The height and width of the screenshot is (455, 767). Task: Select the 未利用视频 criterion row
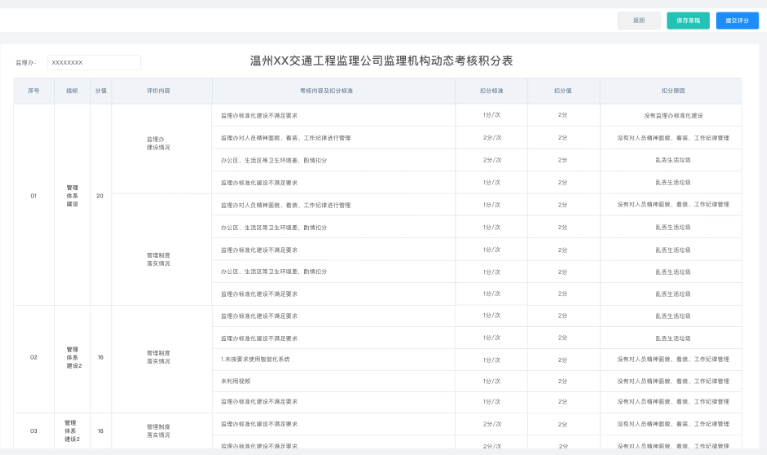click(x=236, y=381)
